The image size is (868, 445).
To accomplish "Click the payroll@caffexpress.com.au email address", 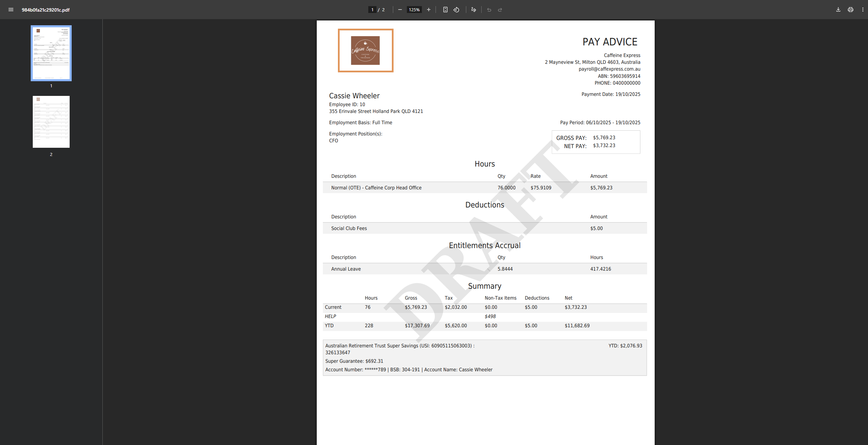I will 609,69.
